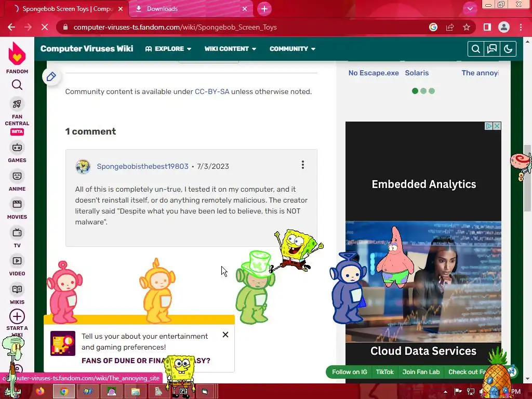
Task: Expand Chrome tab search dropdown
Action: pos(470,9)
